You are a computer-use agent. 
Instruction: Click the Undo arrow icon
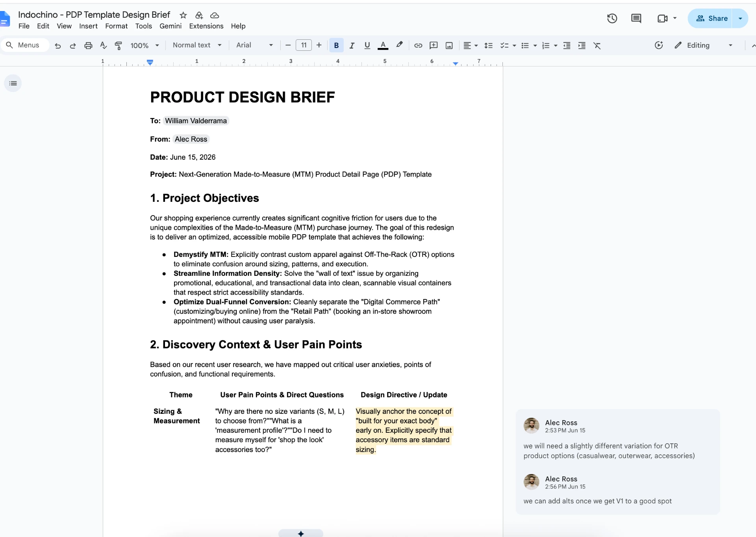[x=58, y=46]
